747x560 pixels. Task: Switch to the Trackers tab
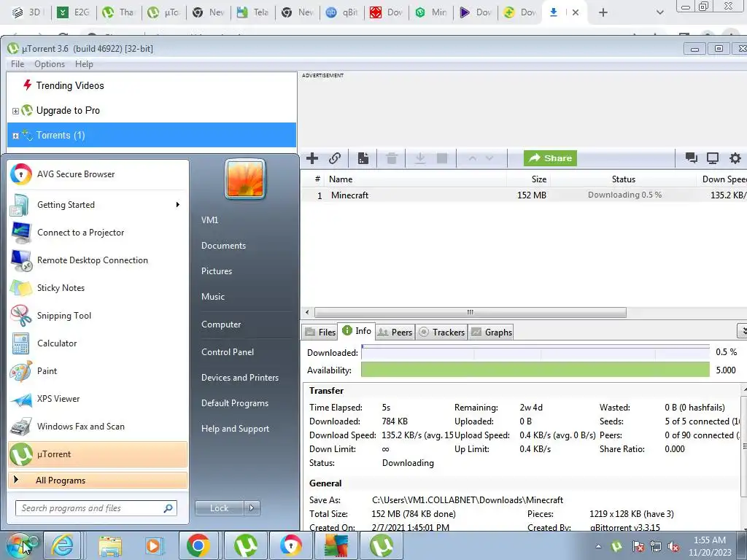441,332
